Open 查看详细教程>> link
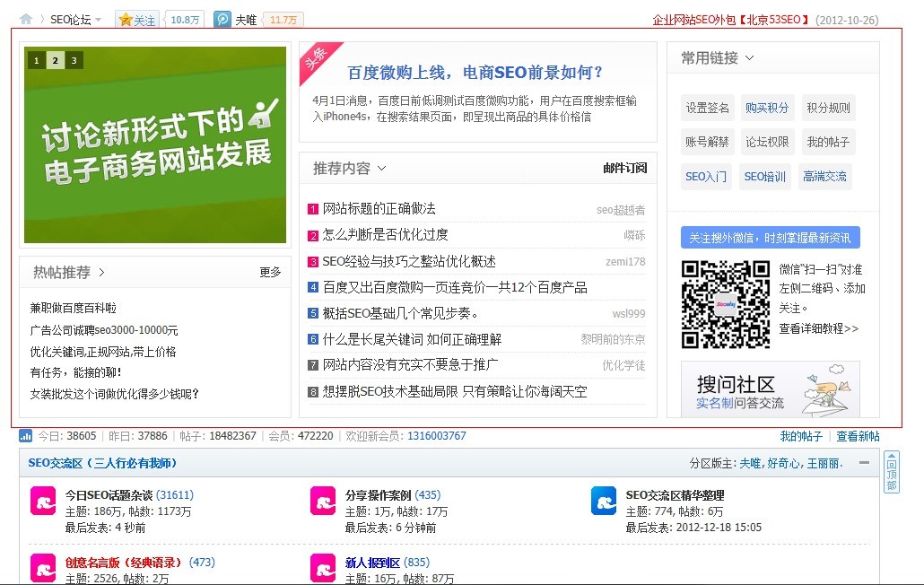 click(x=819, y=328)
